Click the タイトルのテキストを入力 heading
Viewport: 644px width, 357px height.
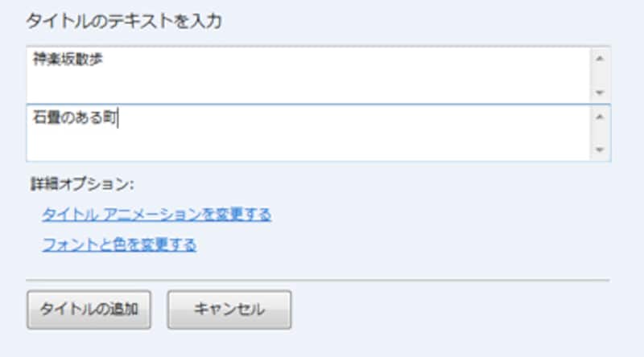click(x=124, y=21)
